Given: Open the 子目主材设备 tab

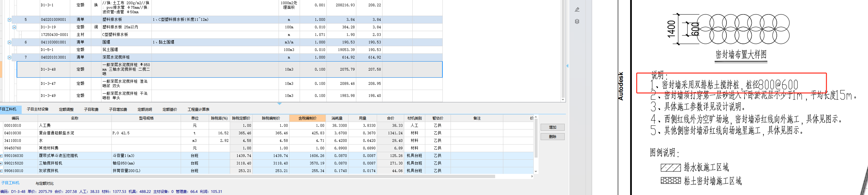Looking at the screenshot, I should point(38,109).
